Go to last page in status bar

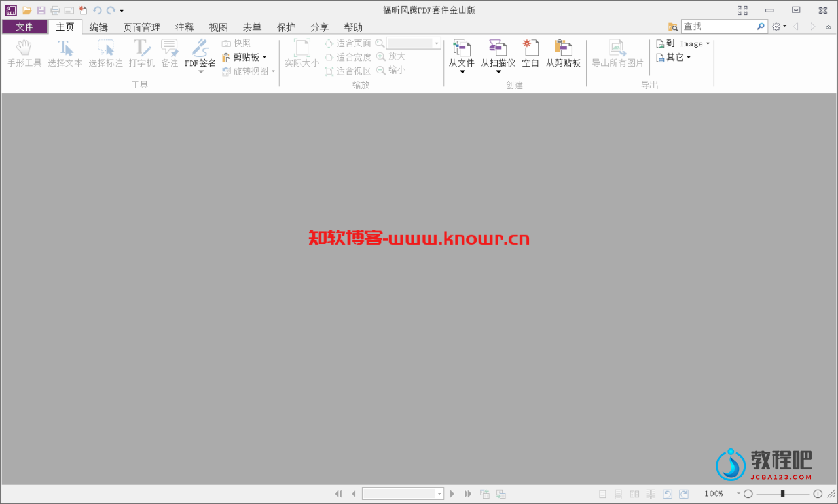[468, 494]
